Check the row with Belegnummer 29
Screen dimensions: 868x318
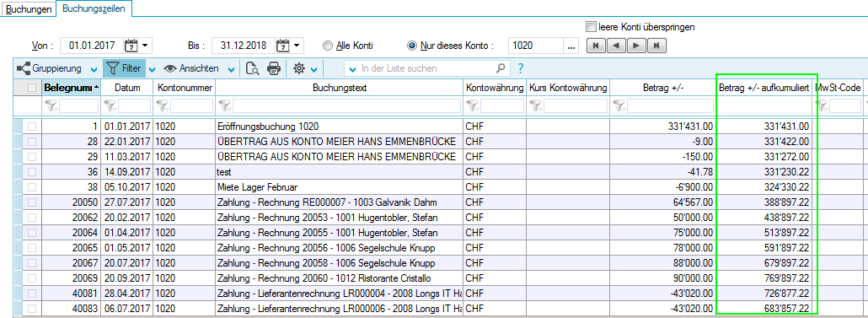[32, 156]
